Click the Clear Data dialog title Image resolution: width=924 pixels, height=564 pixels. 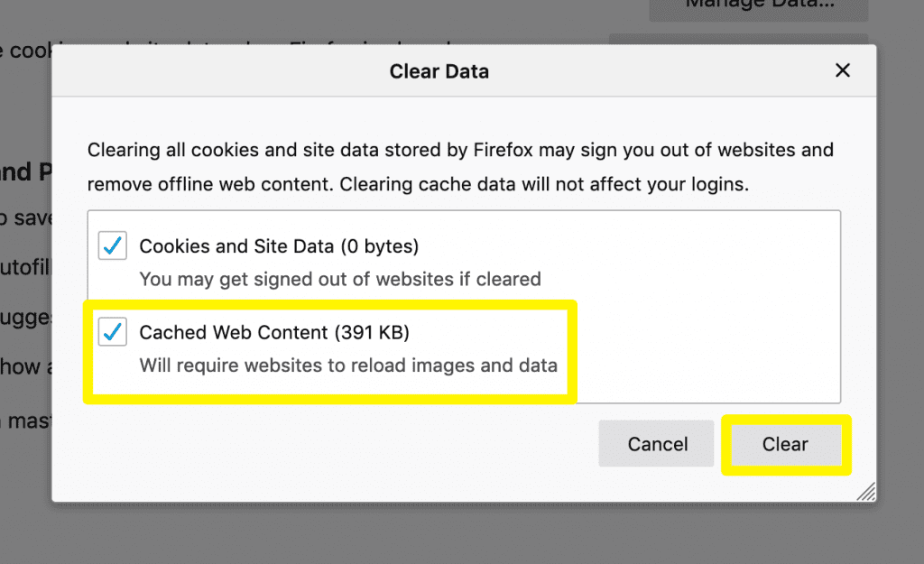(x=439, y=70)
